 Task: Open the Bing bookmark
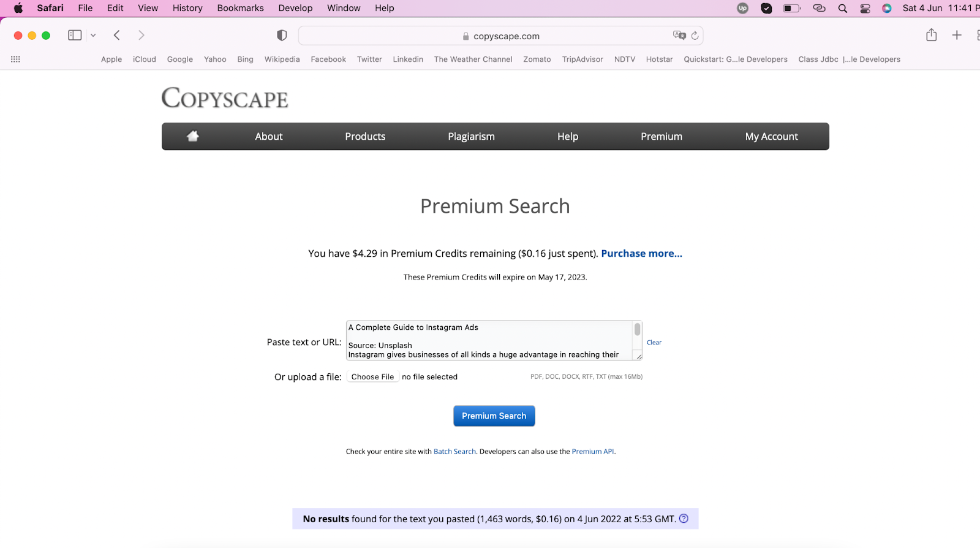245,59
